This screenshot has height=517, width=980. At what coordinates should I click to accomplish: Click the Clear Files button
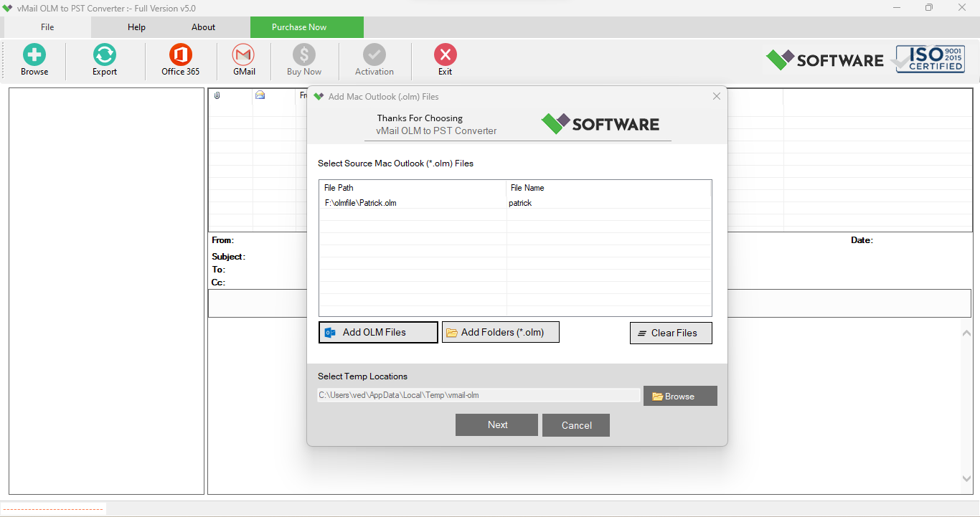[671, 333]
